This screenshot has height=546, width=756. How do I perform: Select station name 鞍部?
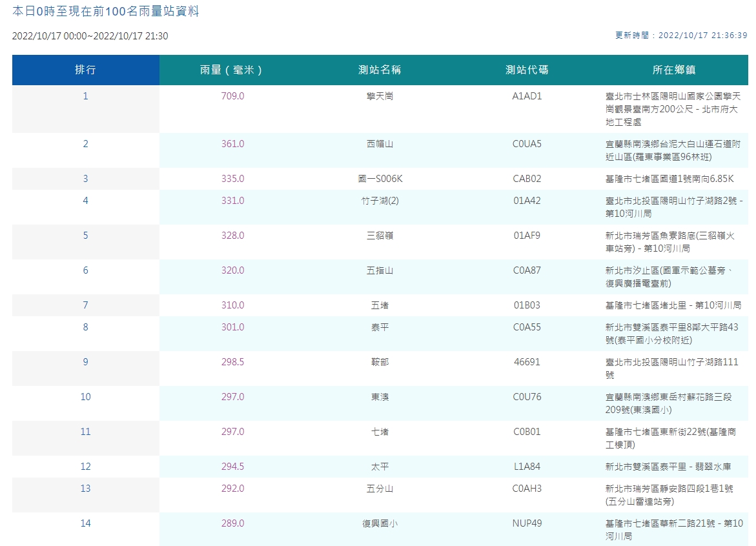380,362
